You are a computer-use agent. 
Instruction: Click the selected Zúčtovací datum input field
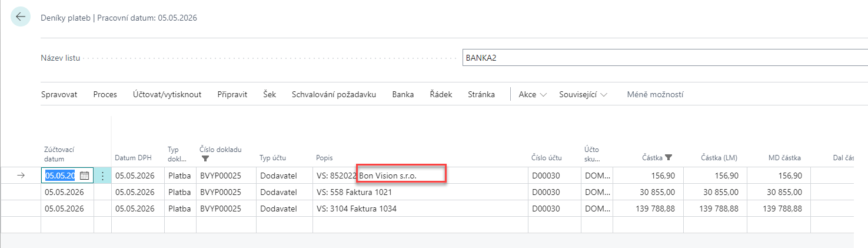coord(61,176)
